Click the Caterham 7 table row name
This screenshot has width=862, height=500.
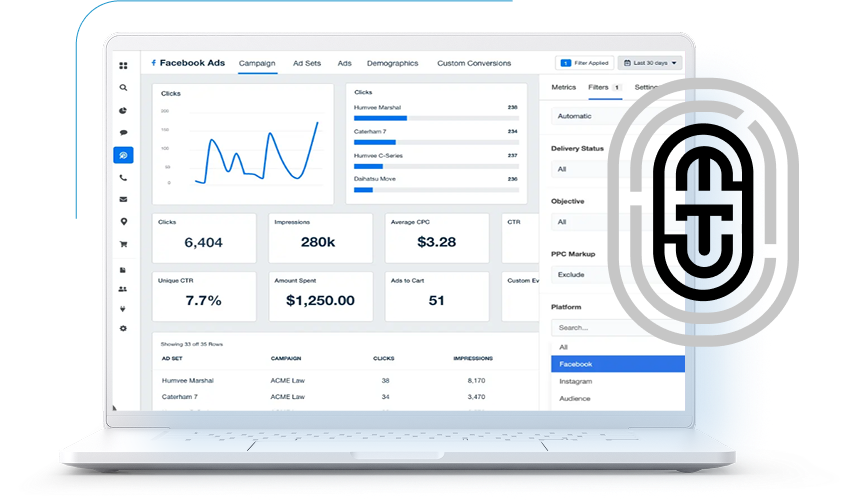[x=180, y=396]
